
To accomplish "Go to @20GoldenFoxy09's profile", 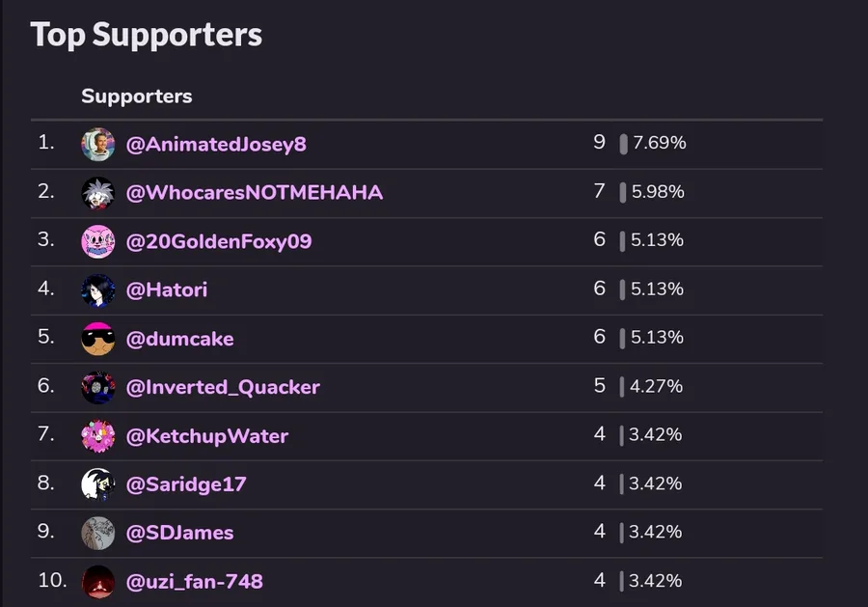I will click(x=219, y=241).
